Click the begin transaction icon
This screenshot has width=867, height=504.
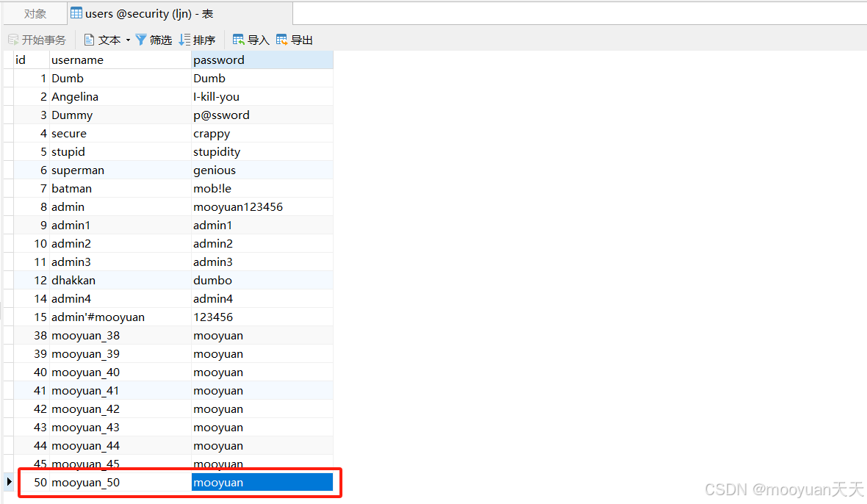[13, 40]
